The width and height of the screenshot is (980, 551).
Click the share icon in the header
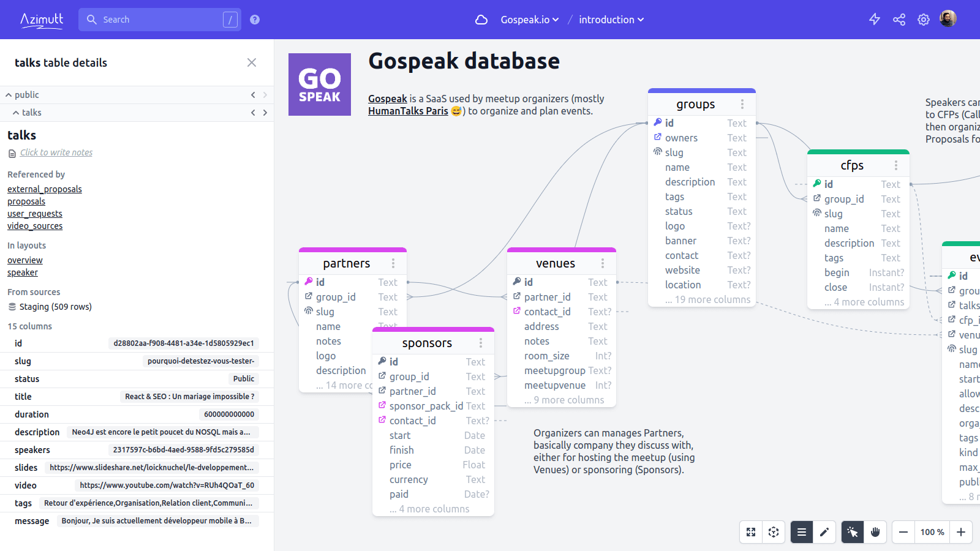[899, 19]
